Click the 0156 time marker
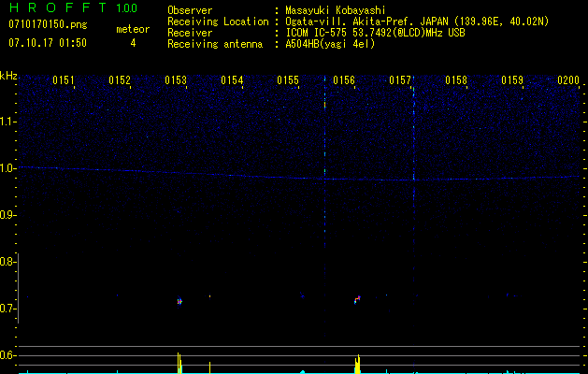The height and width of the screenshot is (374, 588). (x=344, y=80)
